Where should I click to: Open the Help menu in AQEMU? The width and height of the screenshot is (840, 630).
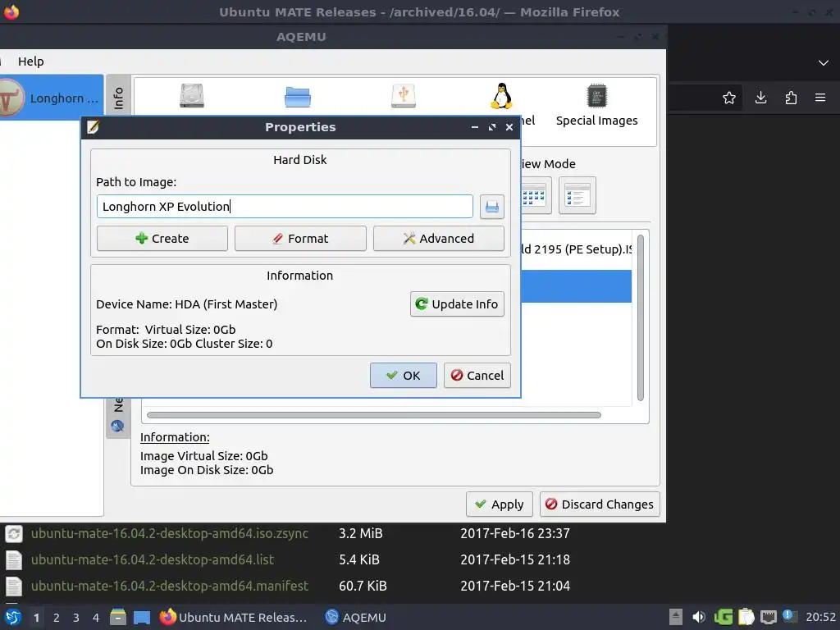coord(31,62)
